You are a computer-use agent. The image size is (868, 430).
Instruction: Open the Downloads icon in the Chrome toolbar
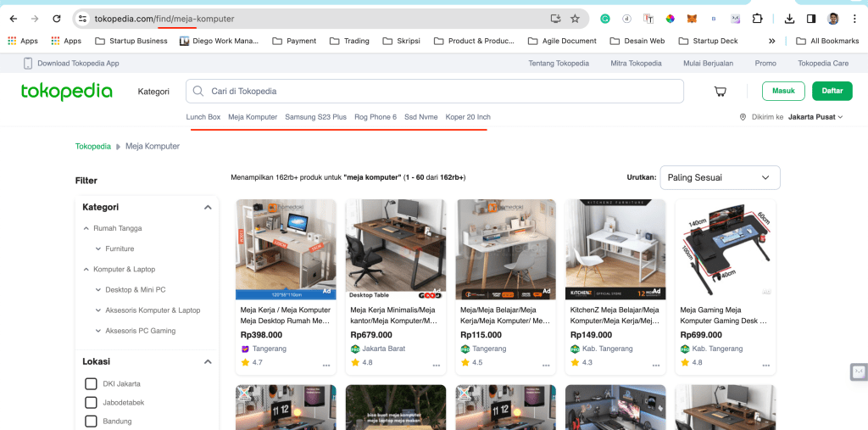coord(790,19)
